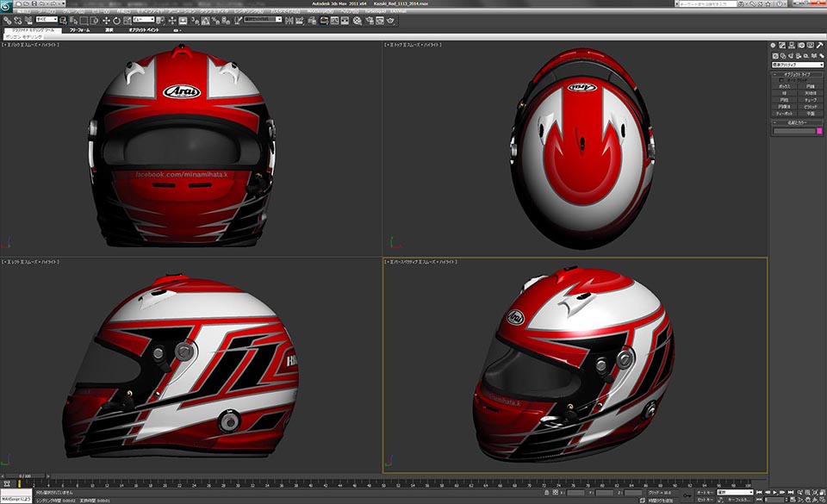Activate the Select and Rotate tool
Viewport: 827px width, 504px height.
pyautogui.click(x=116, y=21)
